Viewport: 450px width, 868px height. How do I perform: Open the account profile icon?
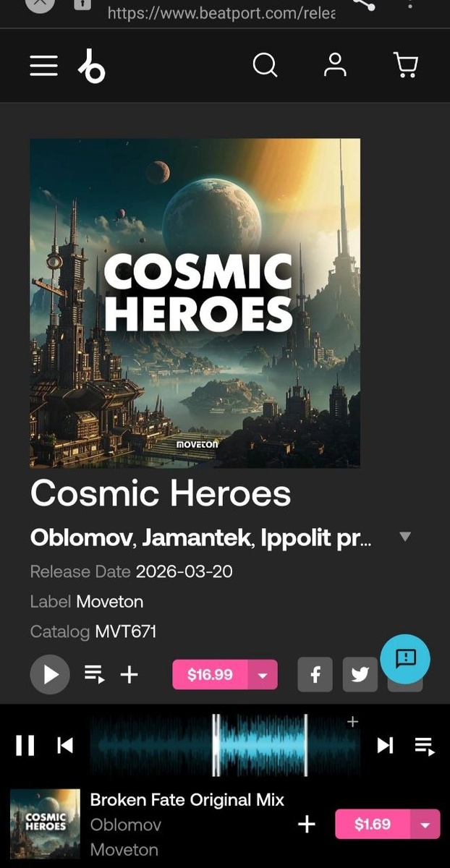click(x=335, y=65)
